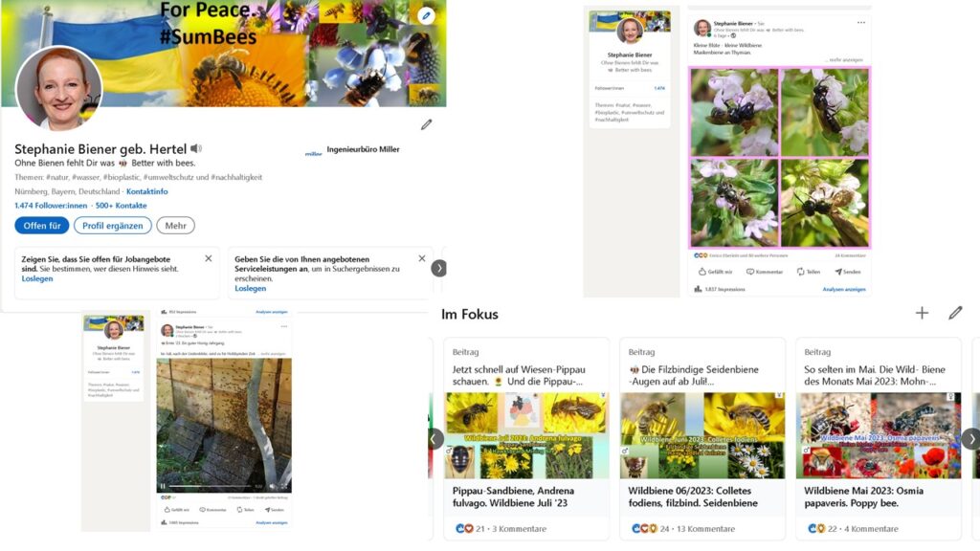Click the profile edit pencil below banner

click(x=426, y=124)
